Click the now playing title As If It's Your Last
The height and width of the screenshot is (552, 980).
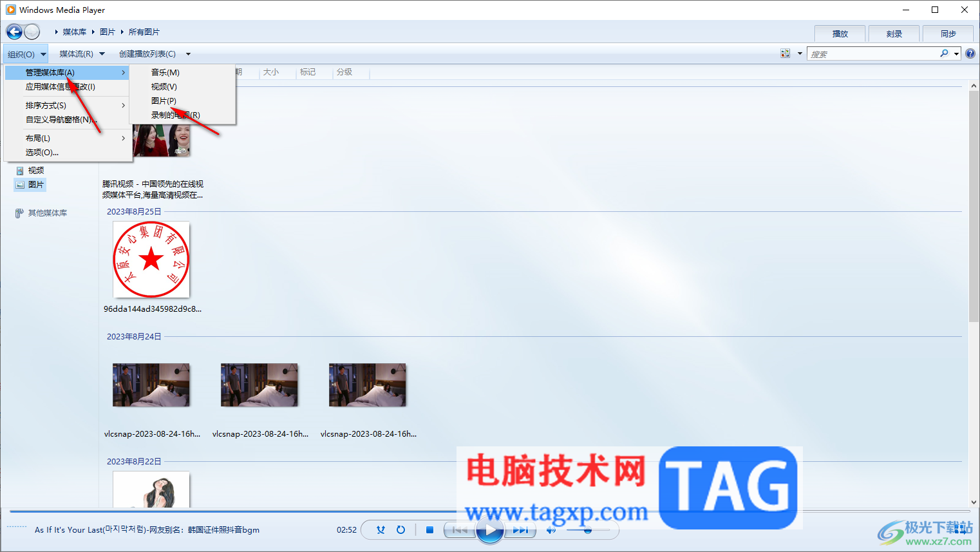pos(147,530)
